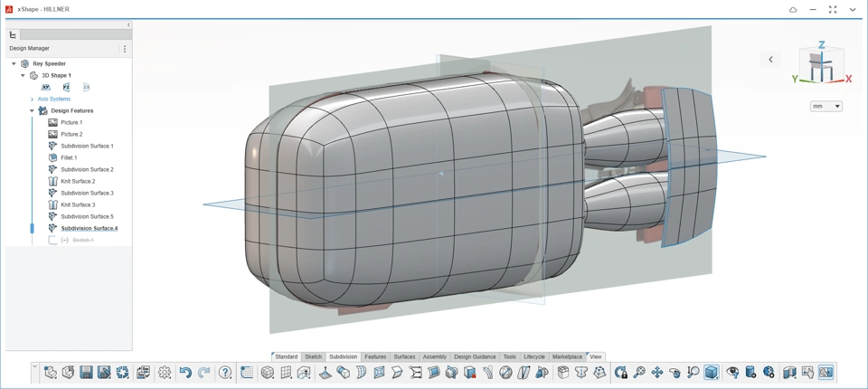The width and height of the screenshot is (868, 389).
Task: Click the globe with gear icon
Action: [769, 373]
